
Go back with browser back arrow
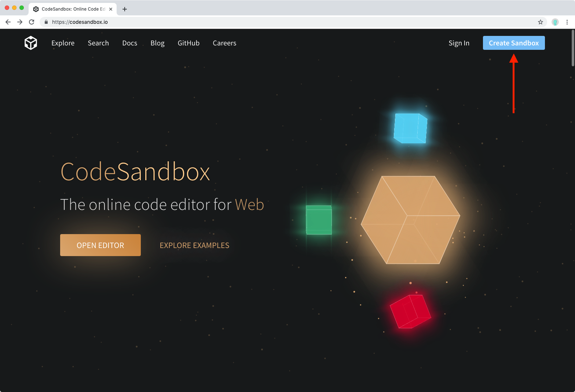8,22
